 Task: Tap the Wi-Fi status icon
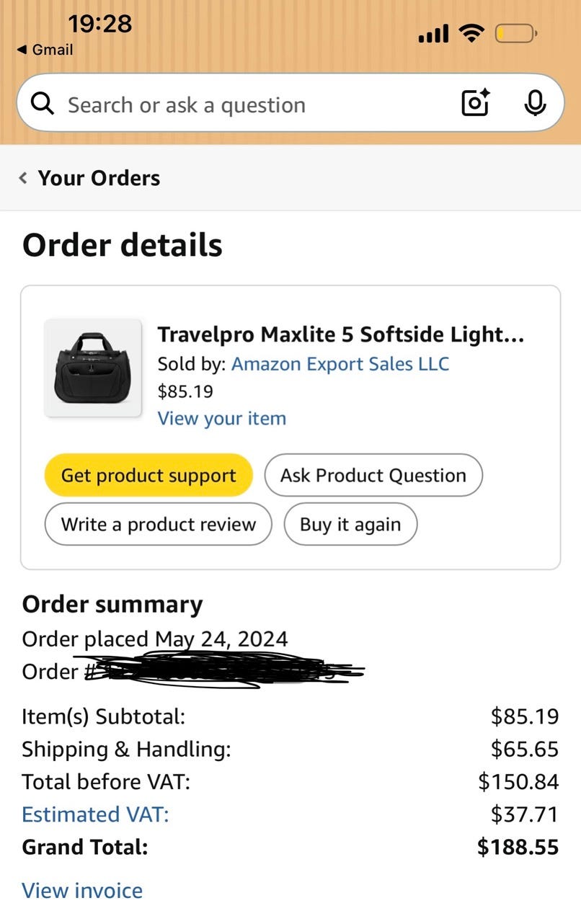pyautogui.click(x=472, y=33)
